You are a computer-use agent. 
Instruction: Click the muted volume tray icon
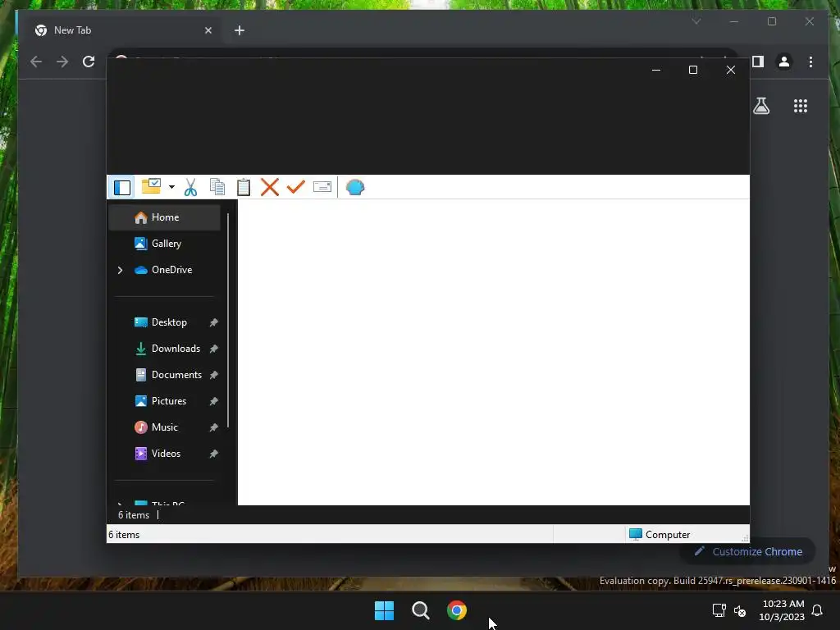740,610
